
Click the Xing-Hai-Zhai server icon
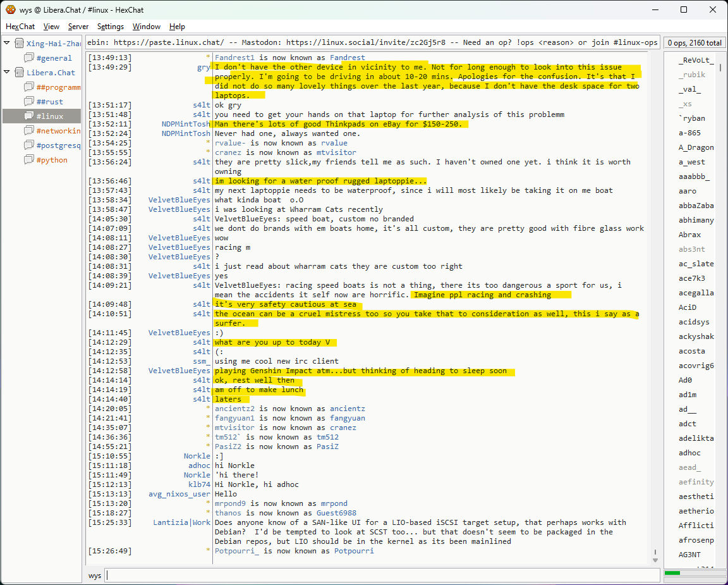point(19,44)
